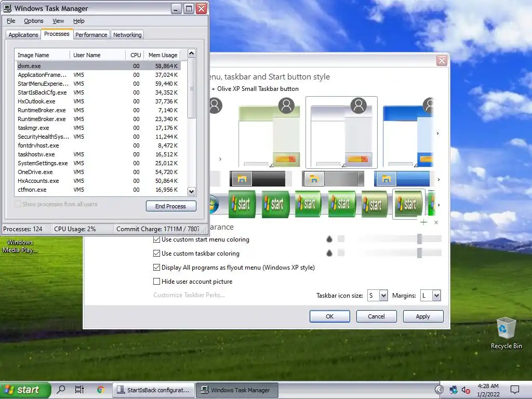532x399 pixels.
Task: Choose the black taskbar style
Action: 261,179
